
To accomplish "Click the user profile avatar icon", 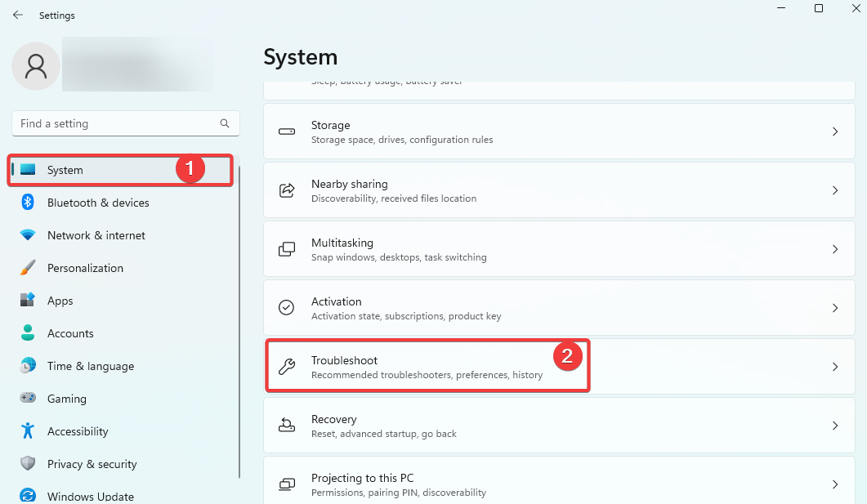I will [36, 66].
